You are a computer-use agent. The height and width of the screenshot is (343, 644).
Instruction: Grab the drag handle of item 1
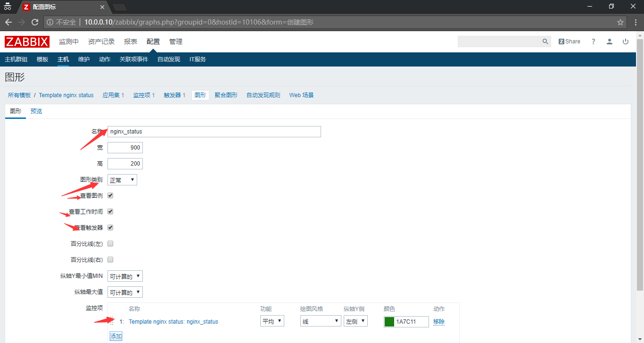pyautogui.click(x=112, y=321)
